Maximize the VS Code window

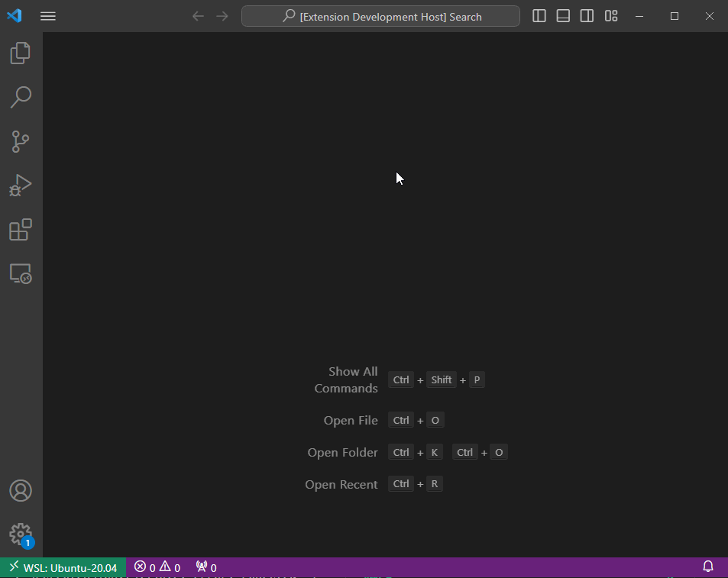pyautogui.click(x=675, y=16)
